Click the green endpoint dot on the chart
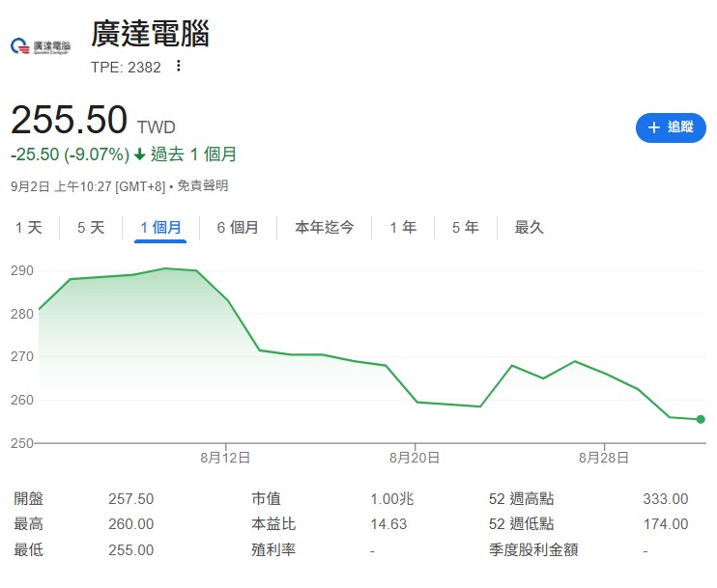The image size is (717, 588). point(701,419)
